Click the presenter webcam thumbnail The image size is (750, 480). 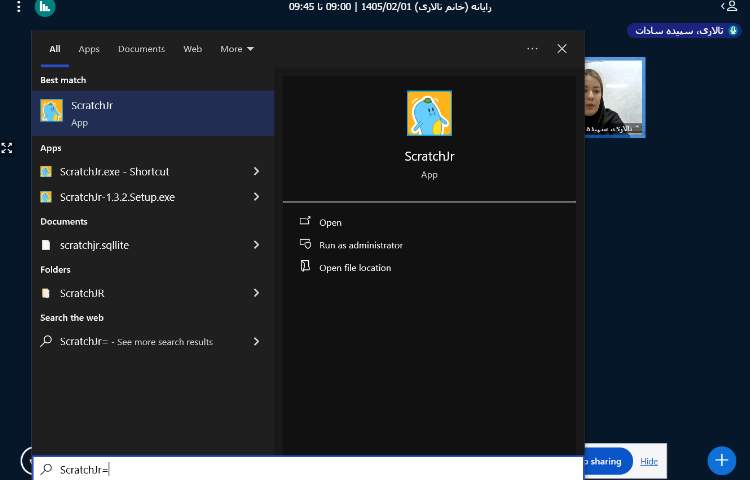614,98
